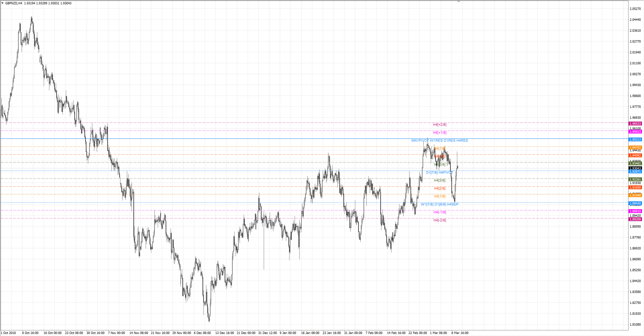Click the 1.90430 blue price tag
The height and width of the screenshot is (336, 644).
(x=635, y=204)
